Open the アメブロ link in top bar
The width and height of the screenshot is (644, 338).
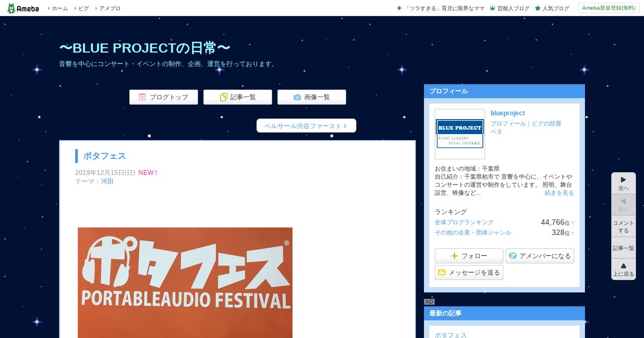(110, 9)
